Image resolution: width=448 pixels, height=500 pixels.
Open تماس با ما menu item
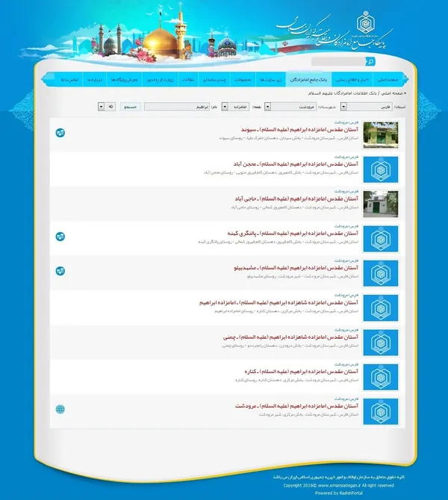tap(69, 80)
